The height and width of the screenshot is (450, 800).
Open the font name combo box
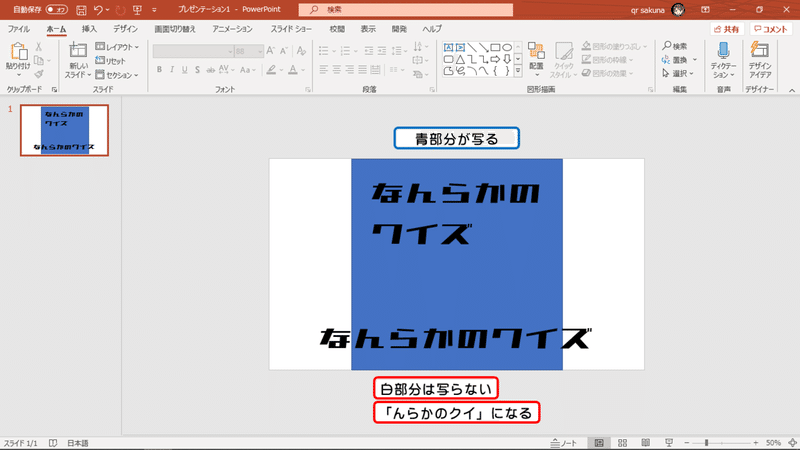coord(193,51)
